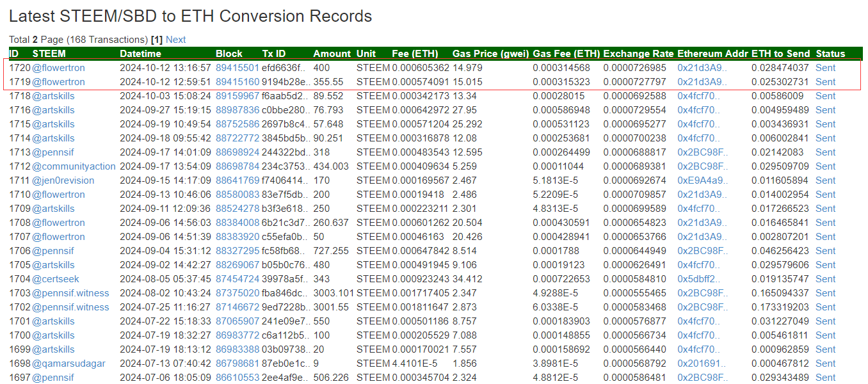
Task: Open block 87065907 link
Action: point(237,321)
